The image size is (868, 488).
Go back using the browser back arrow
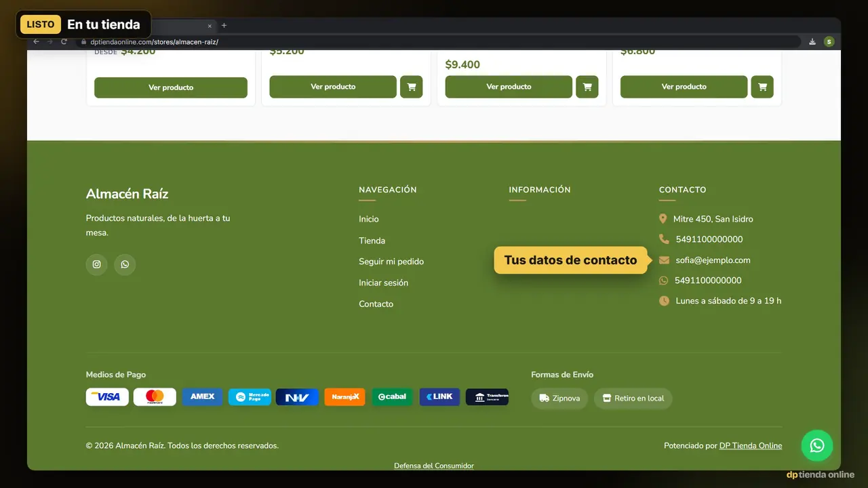(x=36, y=42)
